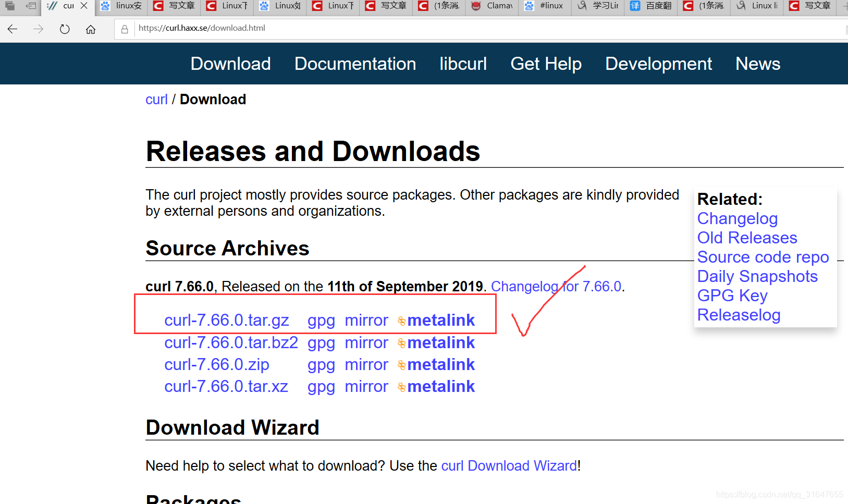Open gpg signature for curl-7.66.0.tar.xz
848x504 pixels.
point(321,387)
